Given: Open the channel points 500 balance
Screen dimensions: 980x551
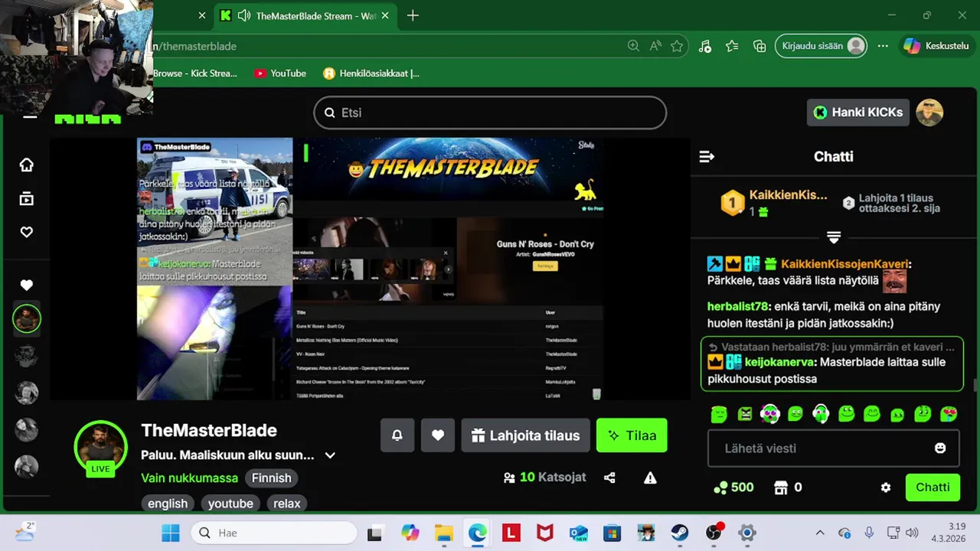Looking at the screenshot, I should [x=733, y=487].
